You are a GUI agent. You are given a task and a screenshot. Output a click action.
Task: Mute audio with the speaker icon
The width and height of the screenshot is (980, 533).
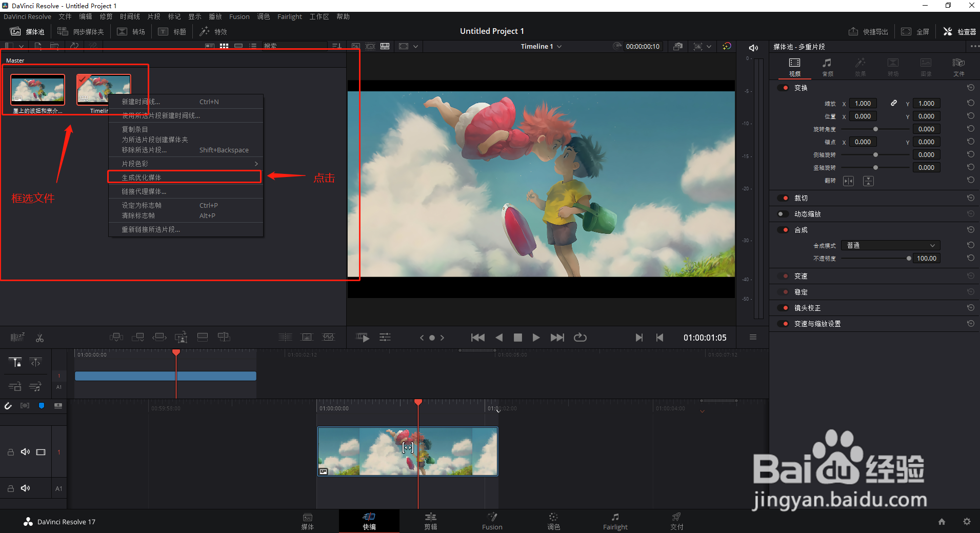tap(753, 48)
